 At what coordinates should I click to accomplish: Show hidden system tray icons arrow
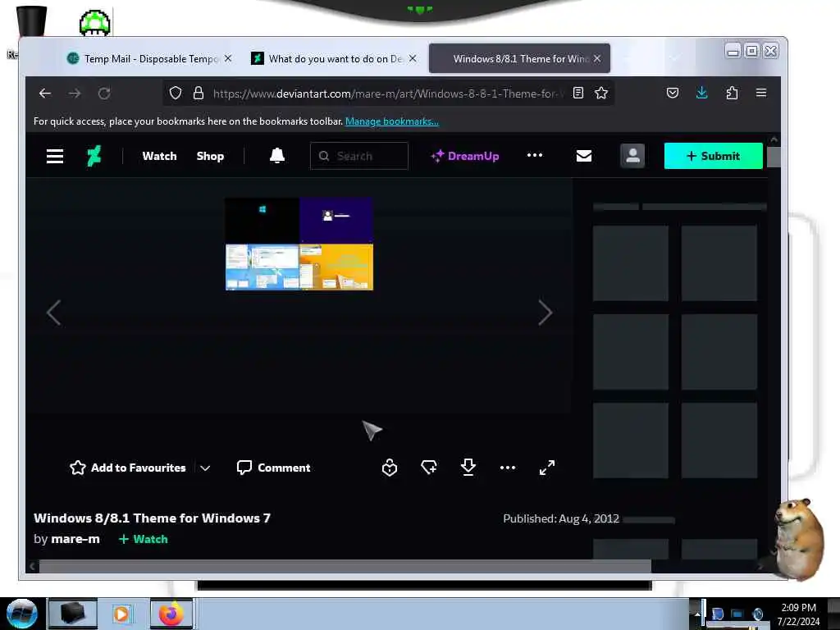tap(697, 614)
